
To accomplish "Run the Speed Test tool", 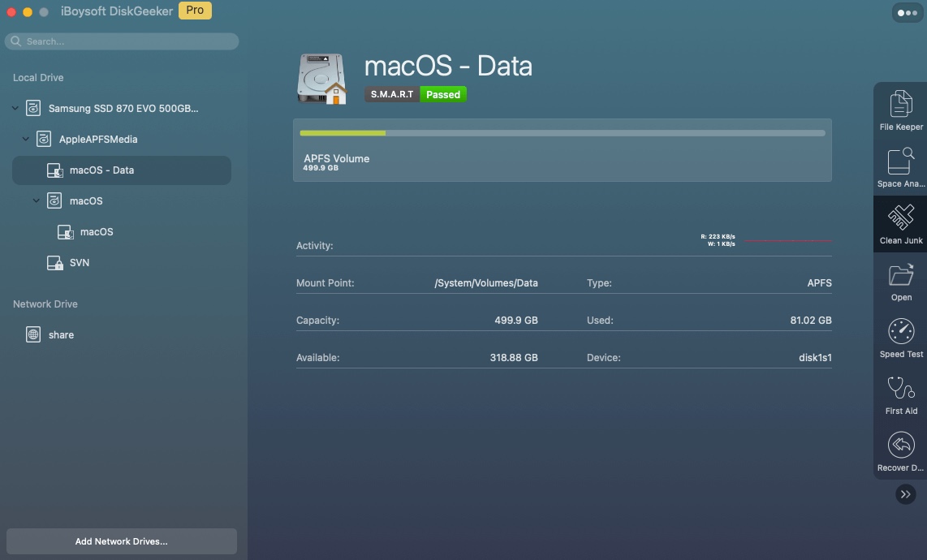I will 901,338.
